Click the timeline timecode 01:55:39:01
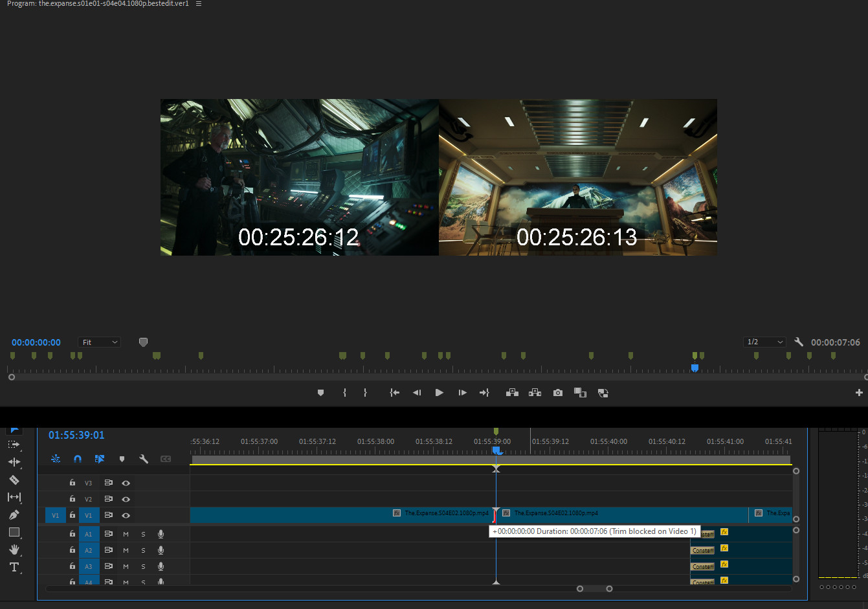Image resolution: width=868 pixels, height=609 pixels. coord(76,435)
